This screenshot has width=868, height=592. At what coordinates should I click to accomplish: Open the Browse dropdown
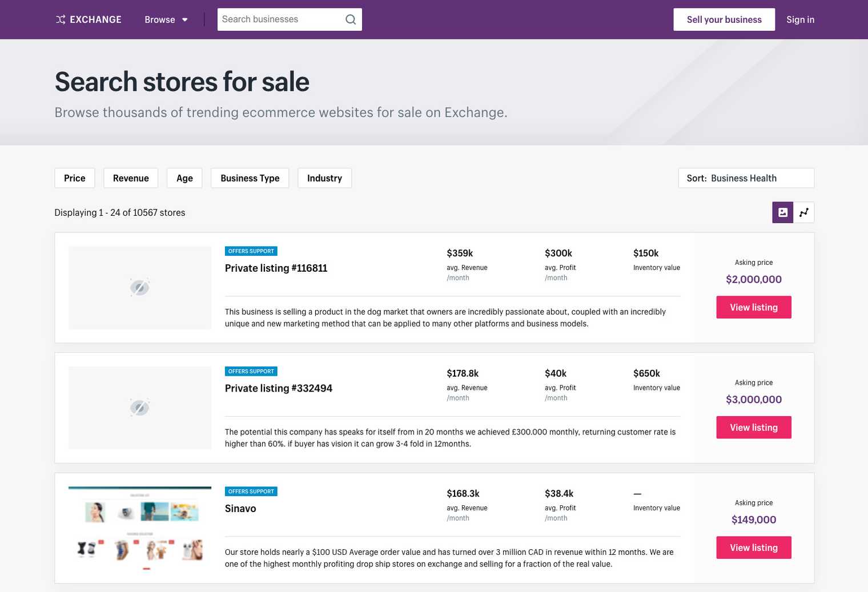coord(165,19)
